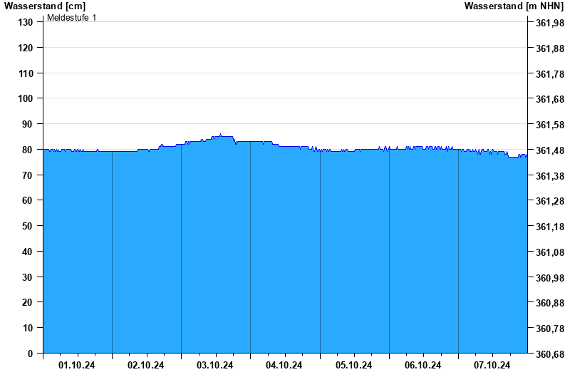
Task: Select the 20 value on the cm axis
Action: [x=27, y=302]
